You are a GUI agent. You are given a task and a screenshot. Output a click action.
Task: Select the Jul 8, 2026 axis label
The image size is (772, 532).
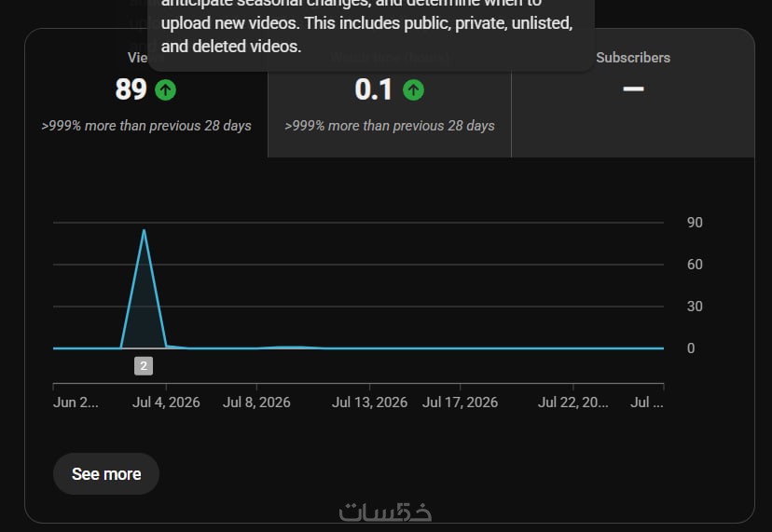click(256, 402)
